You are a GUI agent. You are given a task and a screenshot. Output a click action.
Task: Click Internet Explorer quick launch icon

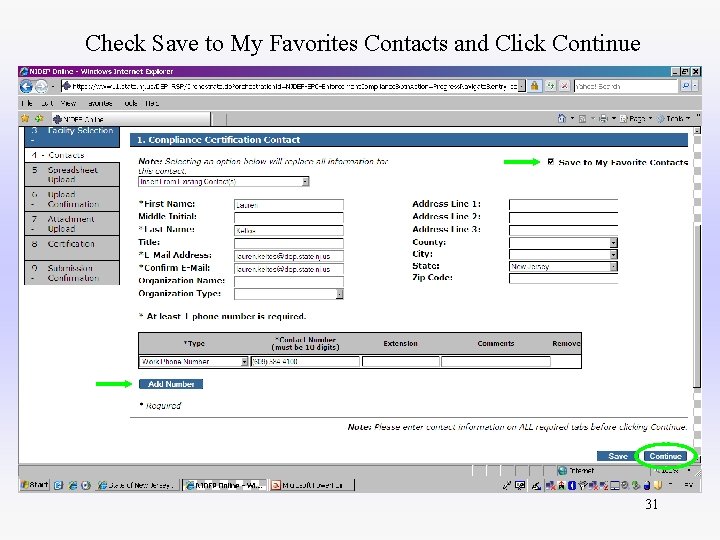(73, 485)
